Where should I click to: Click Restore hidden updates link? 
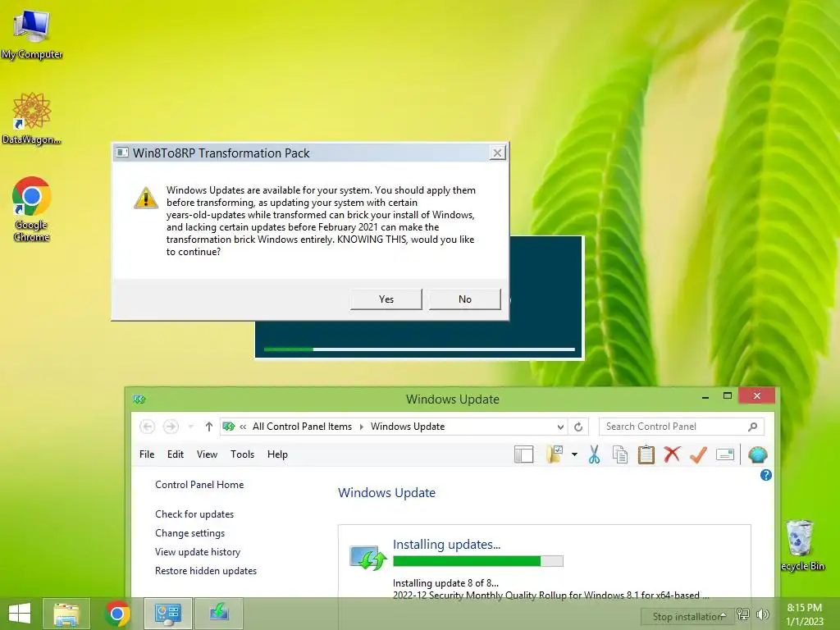click(x=206, y=571)
